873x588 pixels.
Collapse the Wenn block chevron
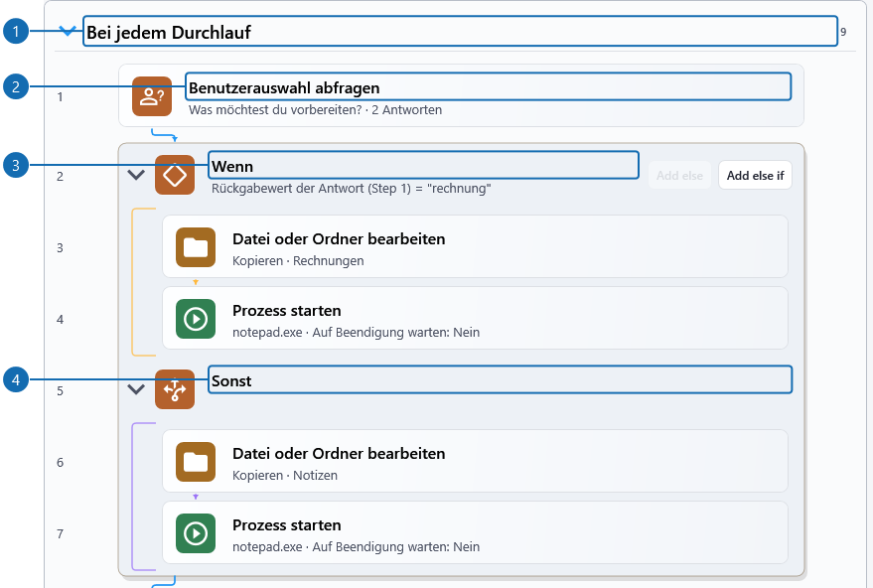(x=136, y=175)
